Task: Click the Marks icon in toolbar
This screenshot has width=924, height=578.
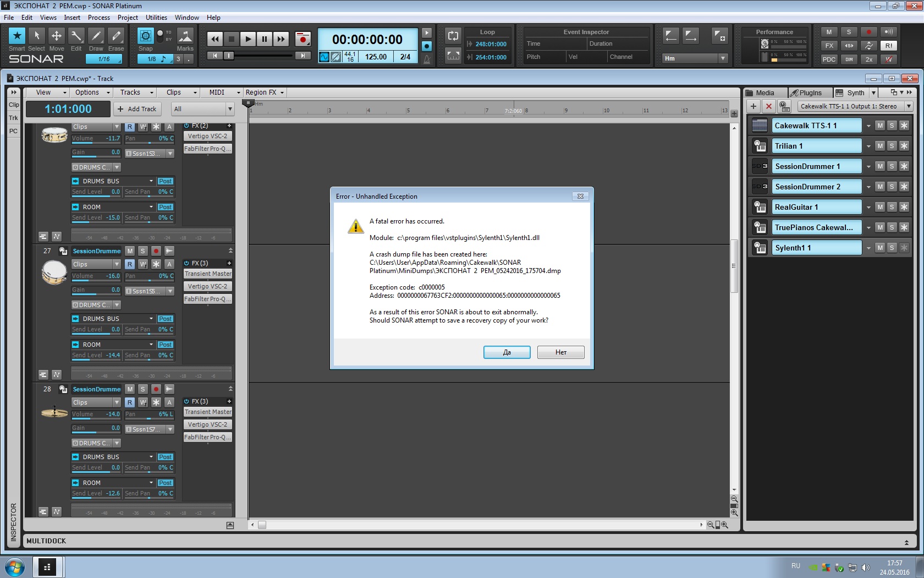Action: [x=185, y=36]
